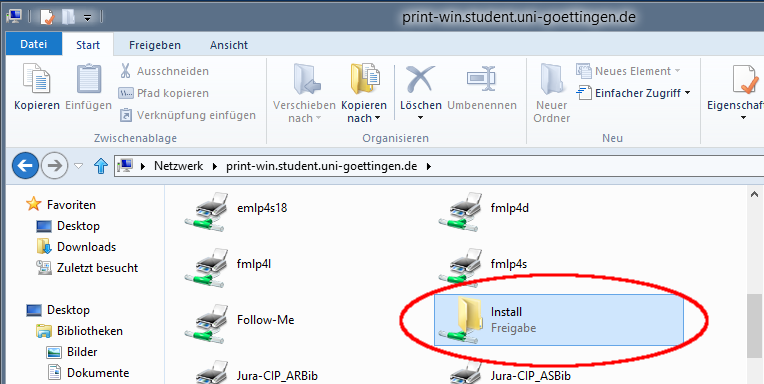
Task: Click the Back navigation arrow
Action: 25,166
